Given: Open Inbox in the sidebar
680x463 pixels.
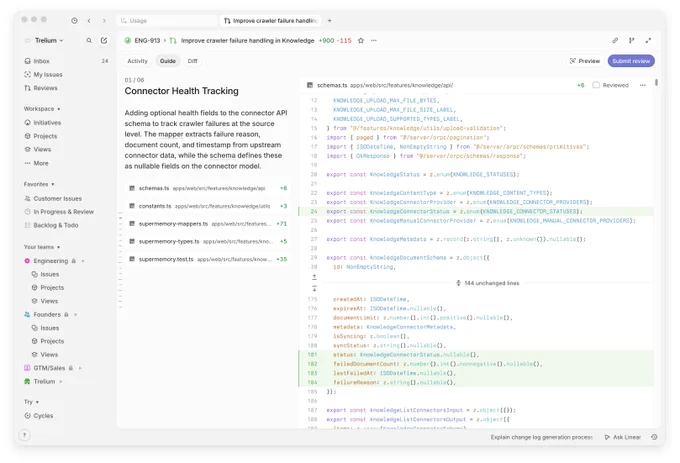Looking at the screenshot, I should [66, 61].
